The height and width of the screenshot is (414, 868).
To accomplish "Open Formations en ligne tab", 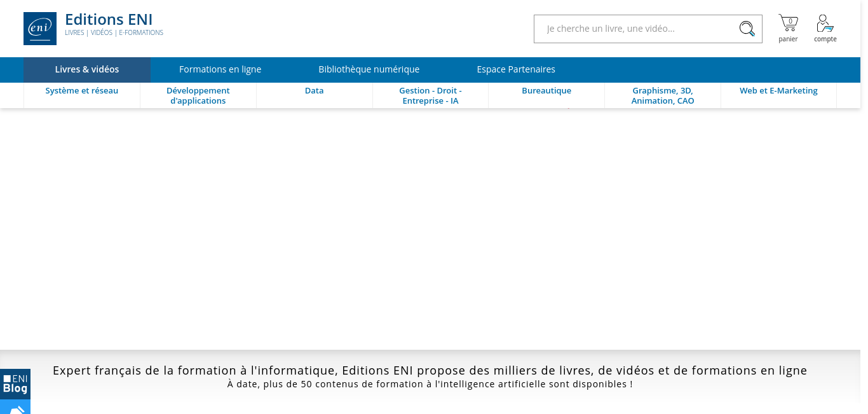I will tap(220, 69).
